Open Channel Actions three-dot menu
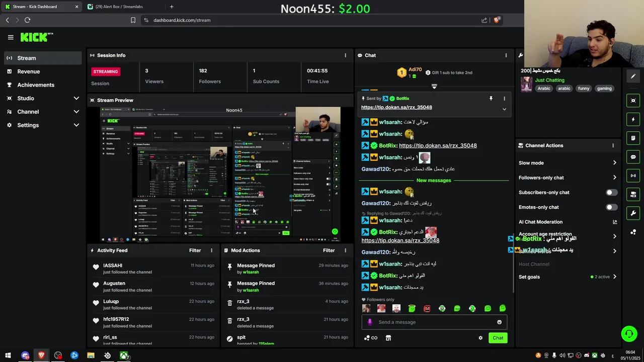The image size is (644, 362). pos(613,145)
